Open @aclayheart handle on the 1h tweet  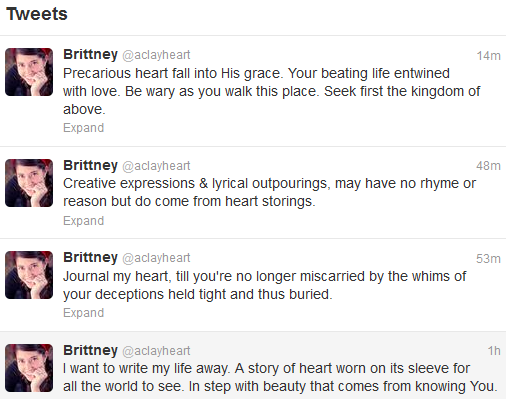click(x=156, y=351)
